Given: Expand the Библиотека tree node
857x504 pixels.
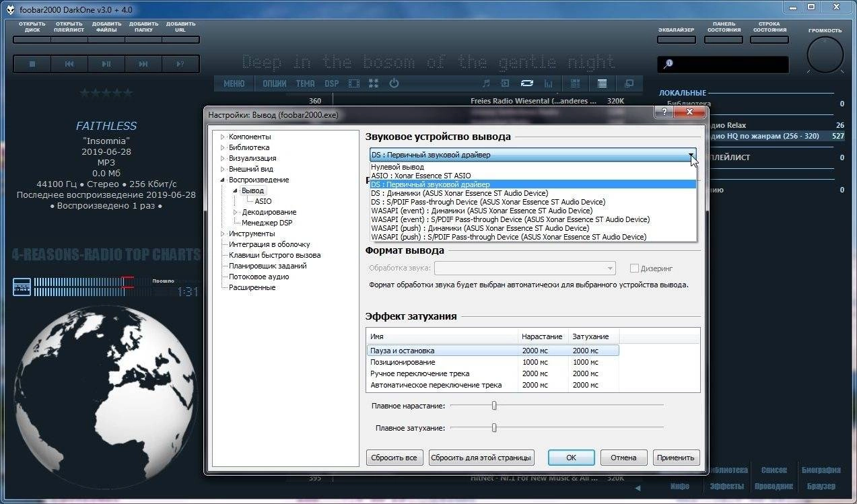Looking at the screenshot, I should point(223,147).
